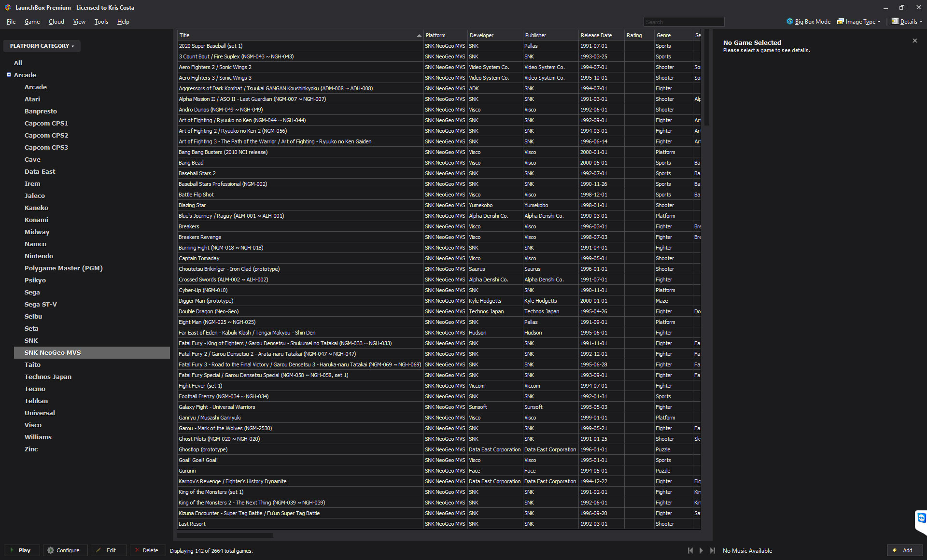Select the Polygame Master (PGM) platform
The width and height of the screenshot is (927, 560).
[x=64, y=268]
